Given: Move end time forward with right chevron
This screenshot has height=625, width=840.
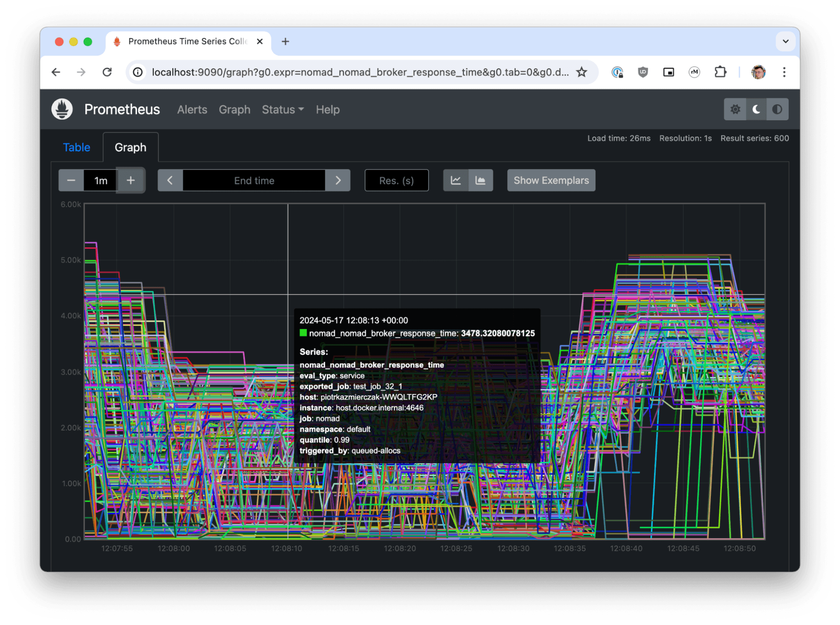Looking at the screenshot, I should 338,180.
